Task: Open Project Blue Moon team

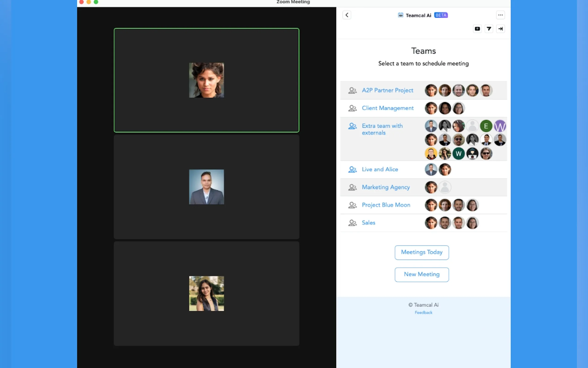Action: tap(386, 205)
